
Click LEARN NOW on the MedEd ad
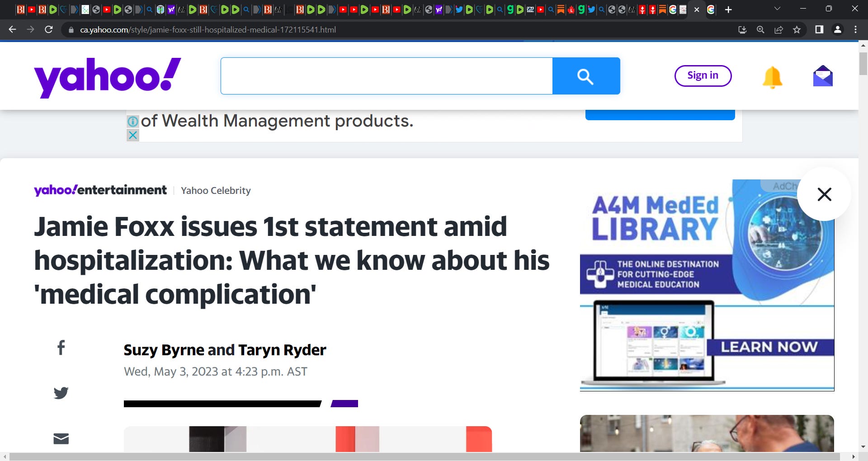[x=769, y=347]
